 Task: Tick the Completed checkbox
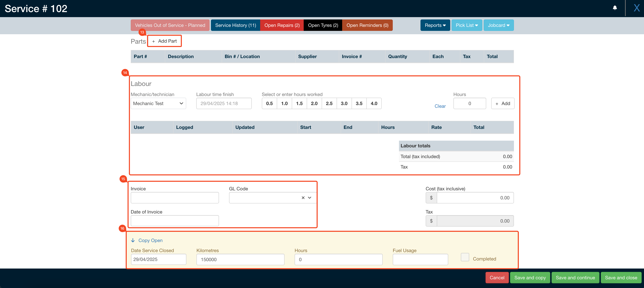pyautogui.click(x=465, y=257)
